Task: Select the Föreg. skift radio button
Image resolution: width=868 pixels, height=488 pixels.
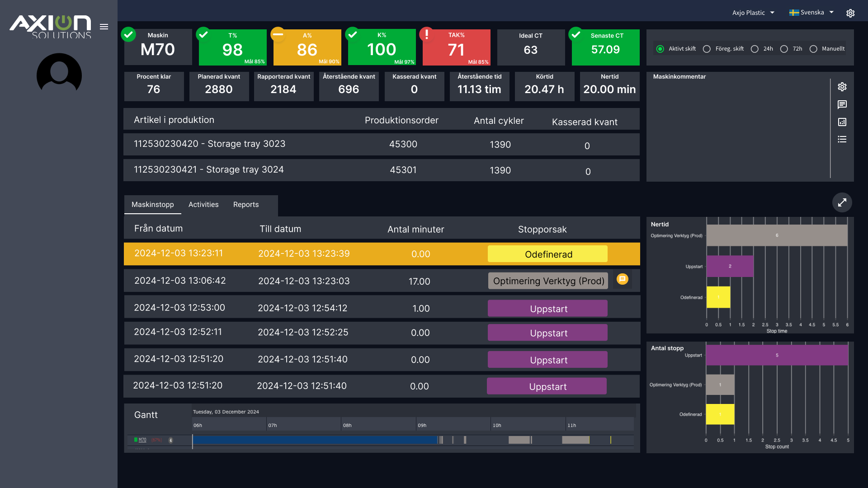Action: (x=707, y=49)
